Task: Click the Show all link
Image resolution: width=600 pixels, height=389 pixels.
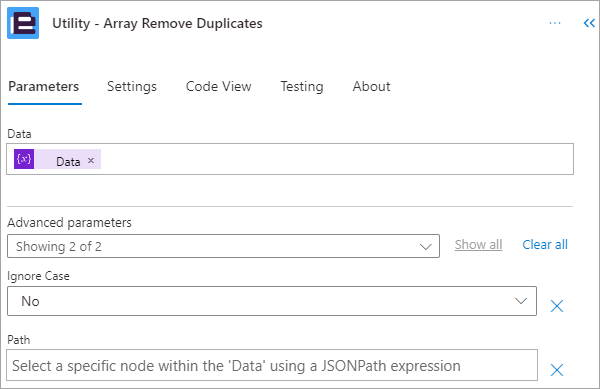Action: click(478, 245)
